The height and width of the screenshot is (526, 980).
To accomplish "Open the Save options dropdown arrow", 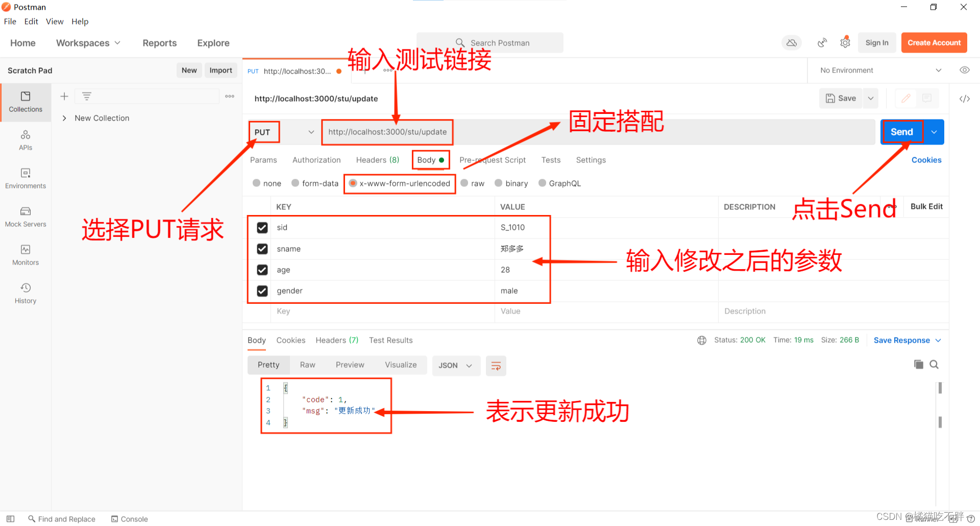I will (x=871, y=98).
